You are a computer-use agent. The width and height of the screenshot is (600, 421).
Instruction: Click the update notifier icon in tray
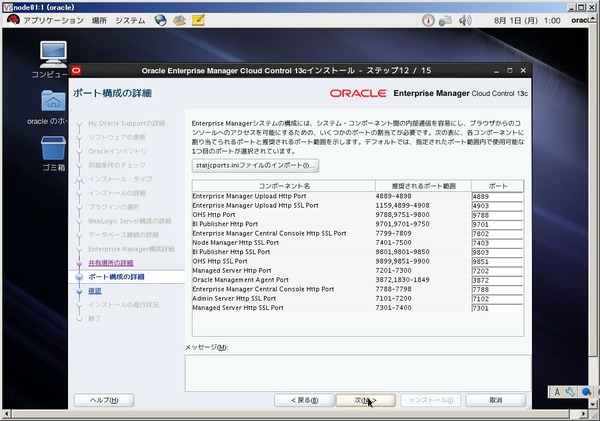pyautogui.click(x=428, y=20)
